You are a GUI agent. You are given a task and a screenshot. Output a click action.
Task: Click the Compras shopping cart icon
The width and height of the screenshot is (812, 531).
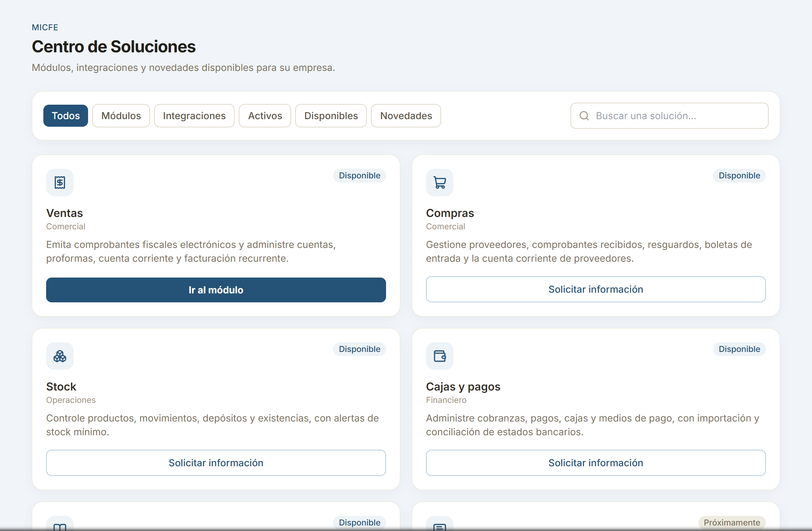click(440, 183)
